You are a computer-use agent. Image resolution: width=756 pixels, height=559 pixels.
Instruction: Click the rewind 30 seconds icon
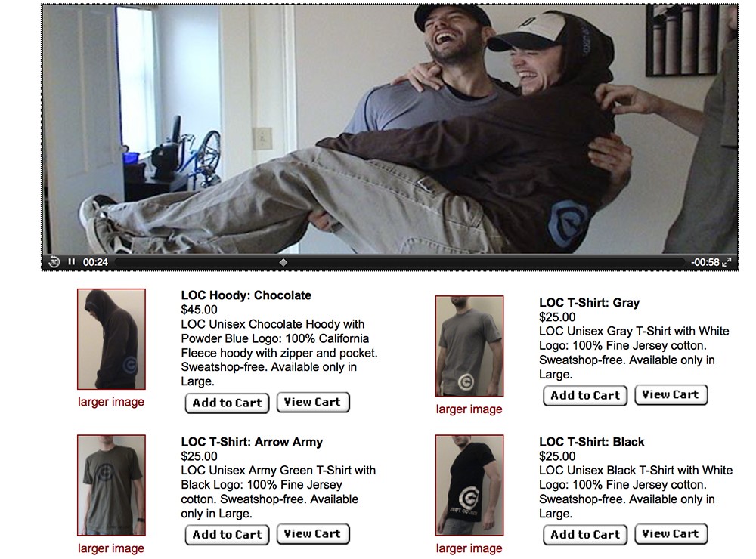(54, 261)
